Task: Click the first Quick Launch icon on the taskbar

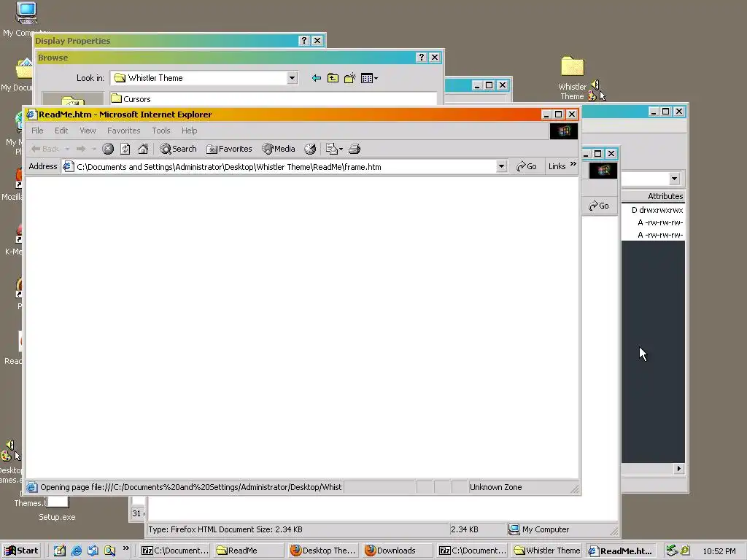Action: (60, 551)
